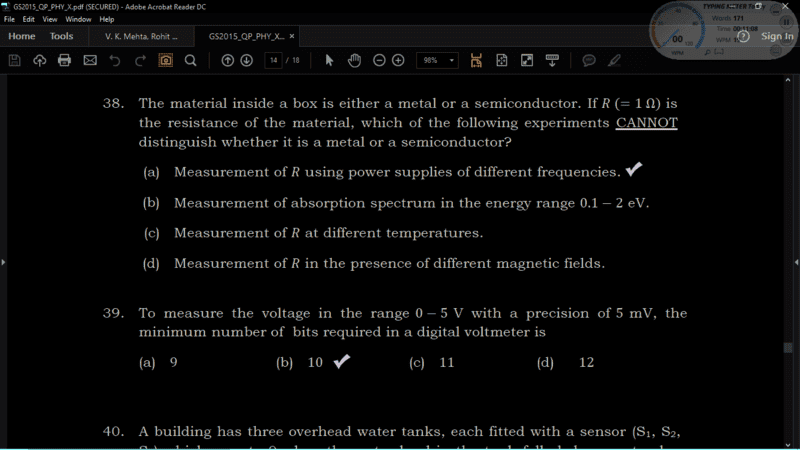This screenshot has width=800, height=450.
Task: Expand the right tools pane arrow
Action: coord(796,262)
